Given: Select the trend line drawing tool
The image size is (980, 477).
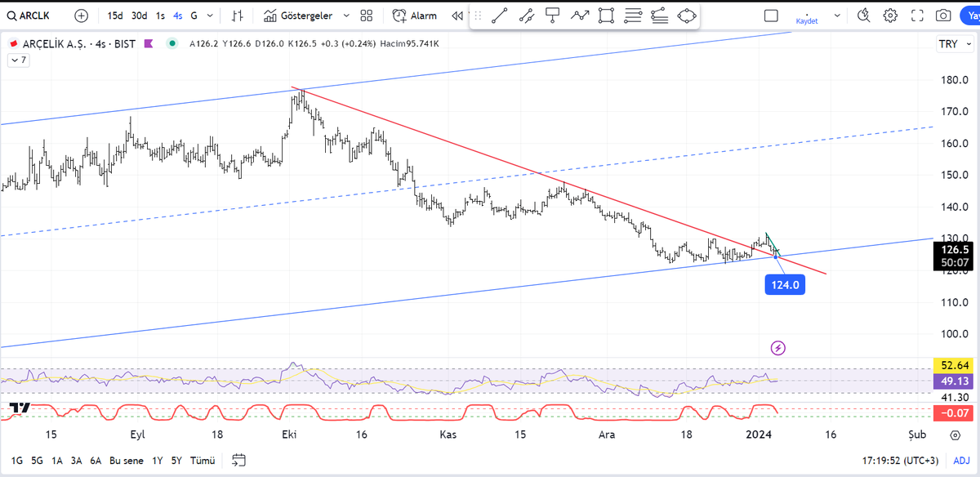Looking at the screenshot, I should 500,15.
